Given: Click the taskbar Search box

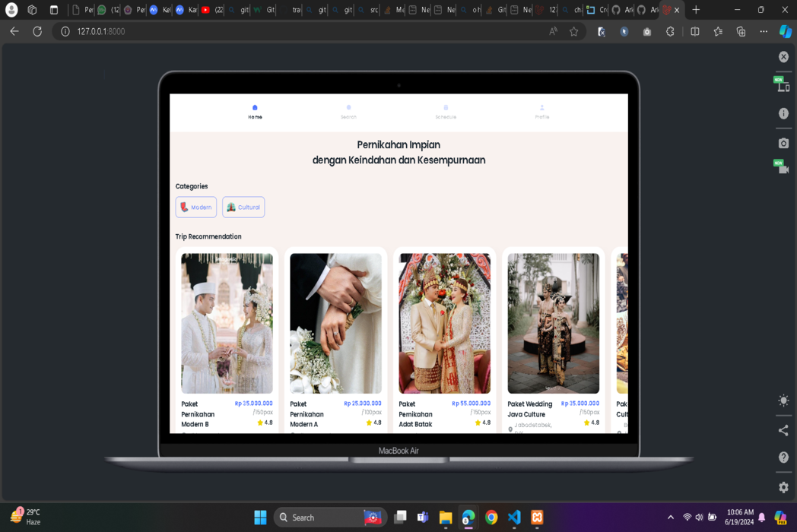Looking at the screenshot, I should tap(330, 518).
